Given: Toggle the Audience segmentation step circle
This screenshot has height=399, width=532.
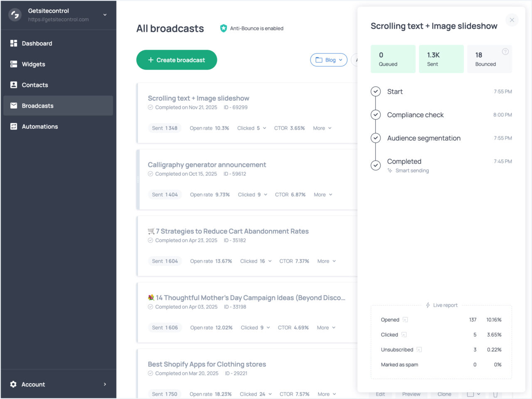Looking at the screenshot, I should click(376, 138).
